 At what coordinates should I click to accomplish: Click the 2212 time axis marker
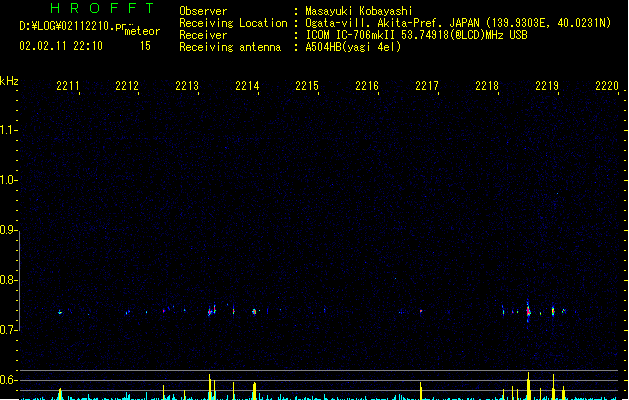point(127,86)
